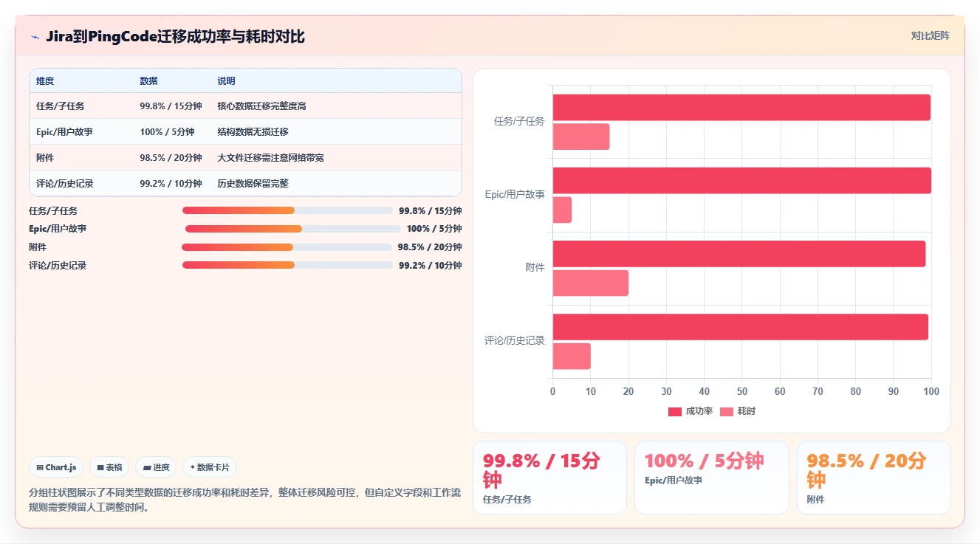The image size is (980, 544).
Task: Open the 100% / 5分钟 data card
Action: point(712,478)
